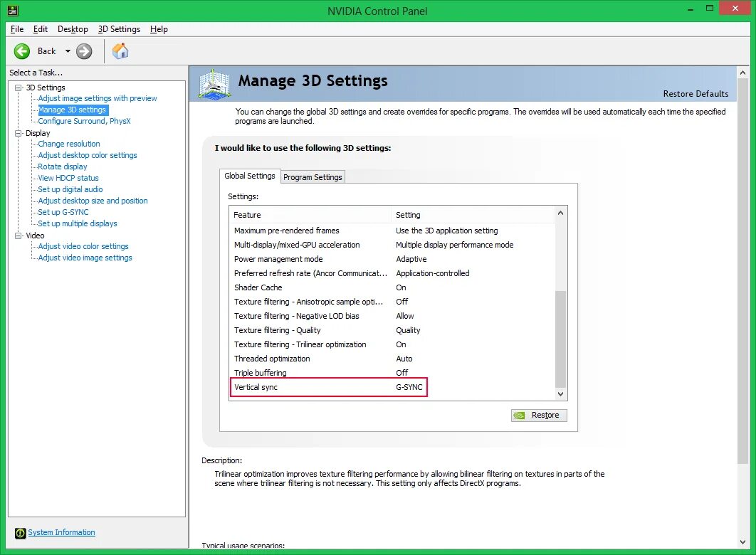Click the Forward arrow icon

click(x=84, y=51)
